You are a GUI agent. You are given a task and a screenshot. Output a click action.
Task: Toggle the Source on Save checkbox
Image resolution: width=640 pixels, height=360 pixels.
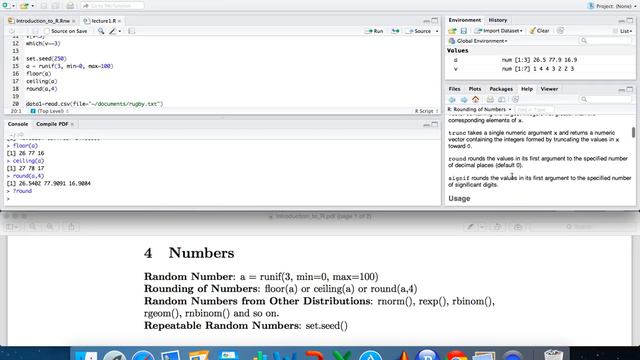47,31
